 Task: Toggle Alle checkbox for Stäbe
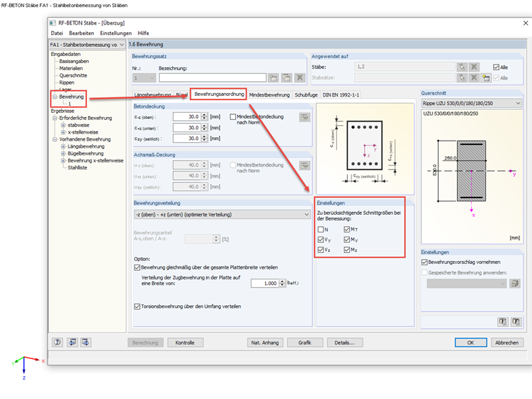[496, 67]
